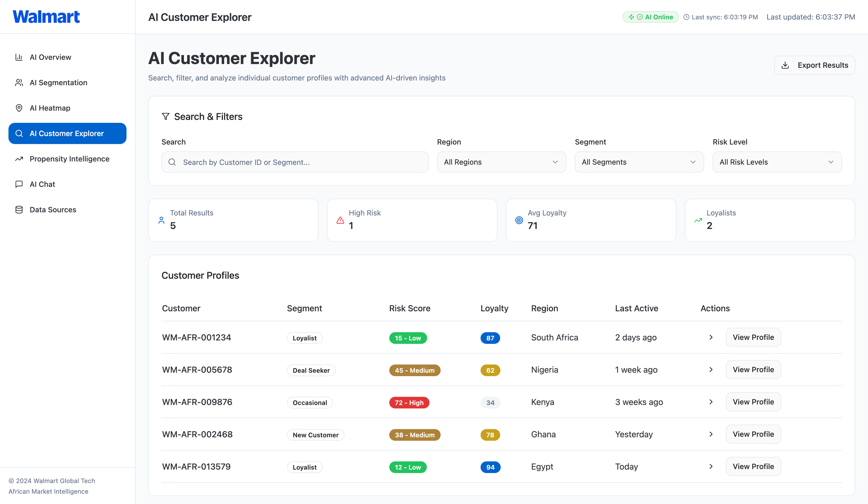
Task: Expand the WM-AFR-013579 row chevron
Action: pos(711,466)
